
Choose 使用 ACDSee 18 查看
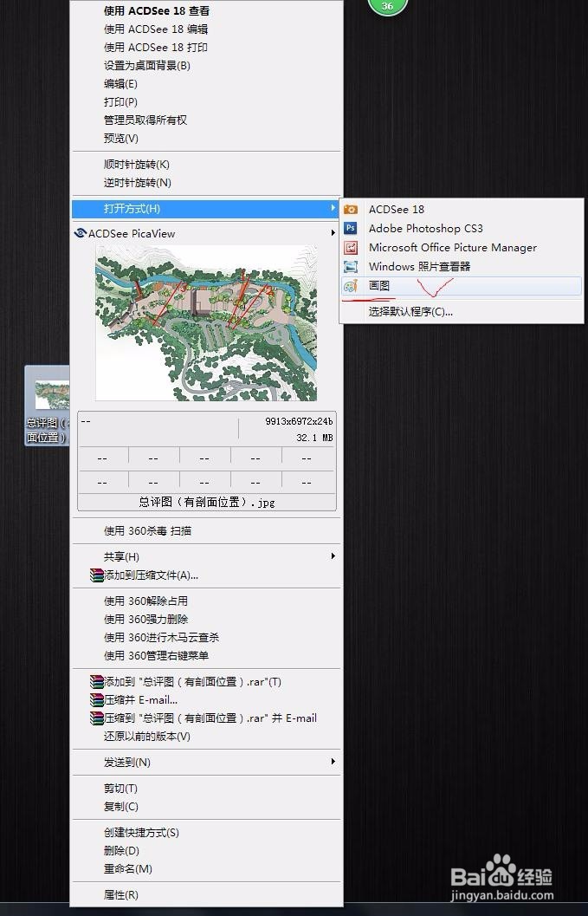157,11
